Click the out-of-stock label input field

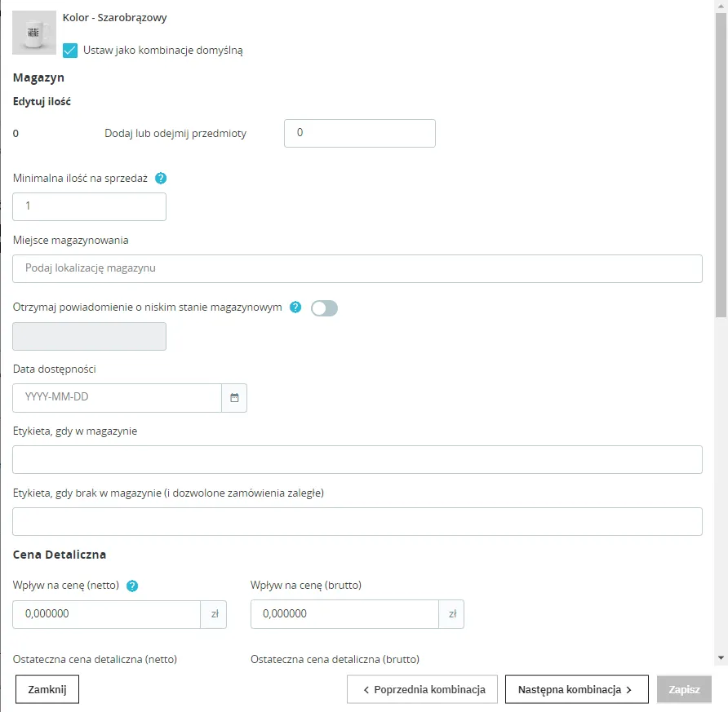[x=357, y=522]
